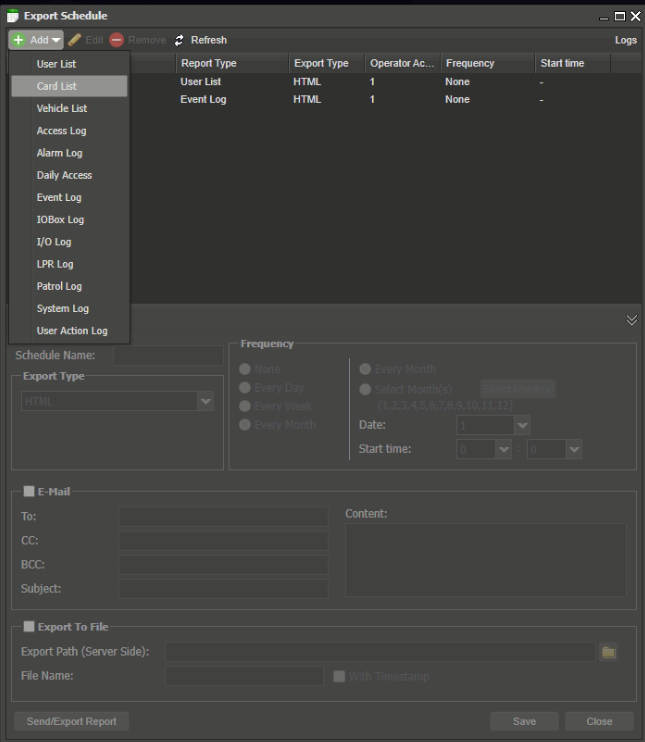Select the Every Week radio button
Image resolution: width=645 pixels, height=742 pixels.
tap(245, 406)
